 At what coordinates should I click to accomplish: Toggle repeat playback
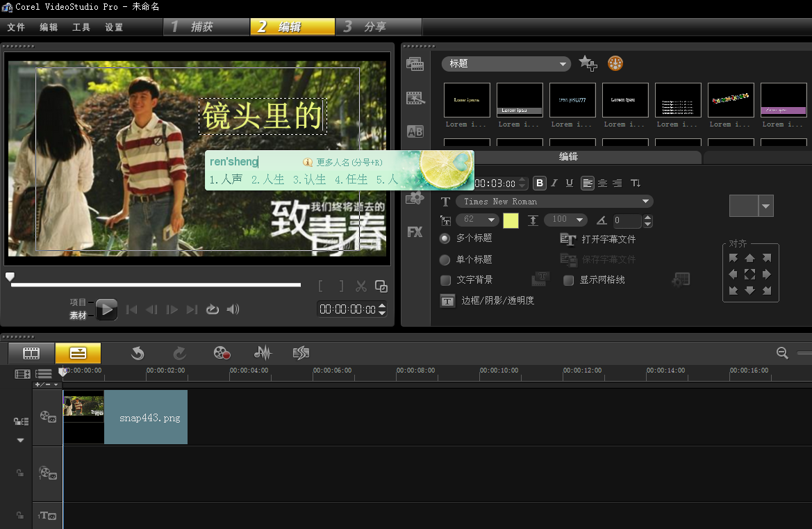tap(213, 309)
